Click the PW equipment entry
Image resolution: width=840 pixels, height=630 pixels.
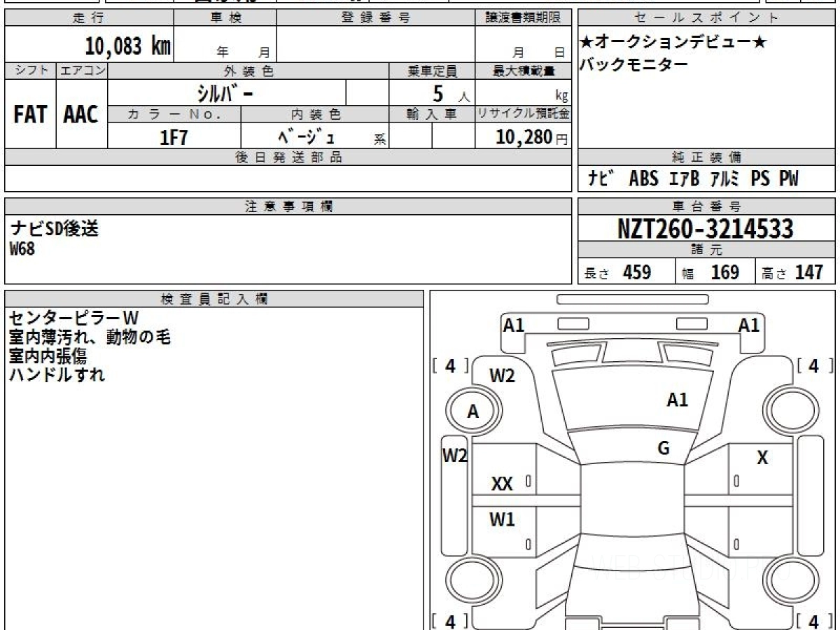788,179
